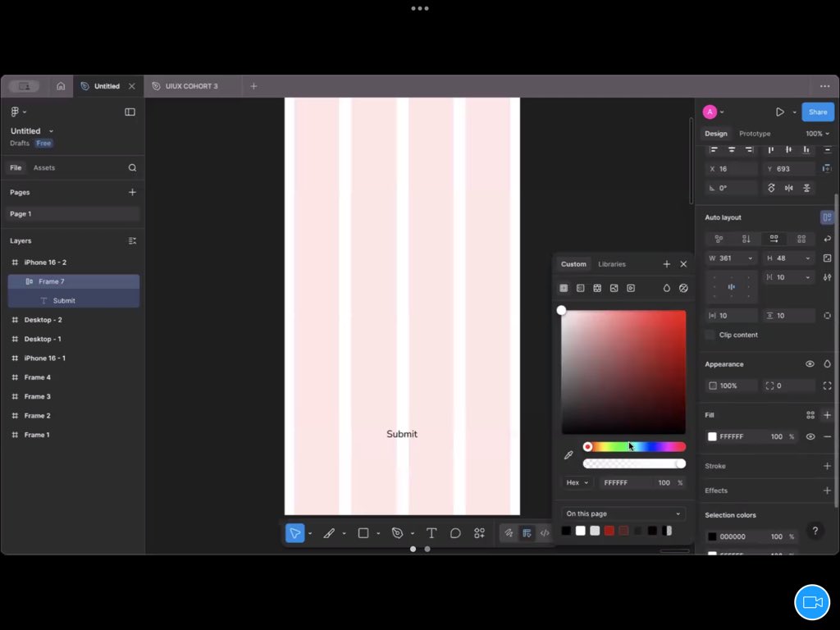
Task: Open the Figma main menu logo
Action: coord(15,112)
